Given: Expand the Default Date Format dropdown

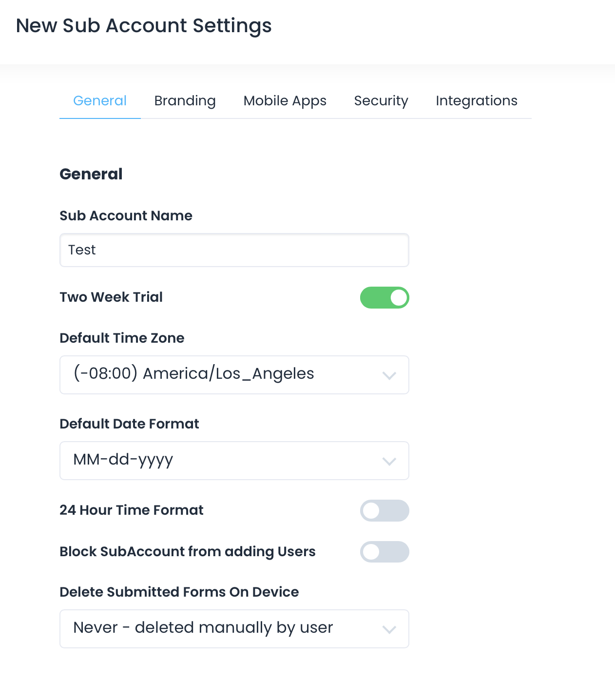Looking at the screenshot, I should pos(234,461).
